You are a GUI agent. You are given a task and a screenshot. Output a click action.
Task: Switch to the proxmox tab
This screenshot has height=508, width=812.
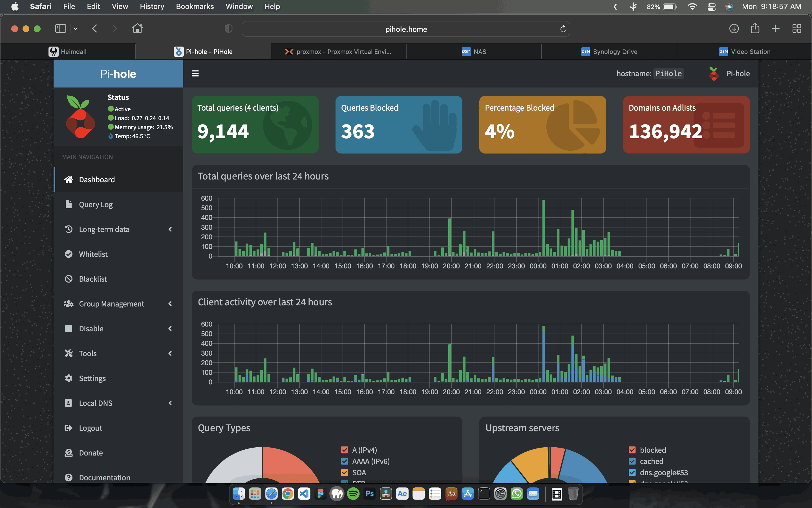[x=338, y=51]
